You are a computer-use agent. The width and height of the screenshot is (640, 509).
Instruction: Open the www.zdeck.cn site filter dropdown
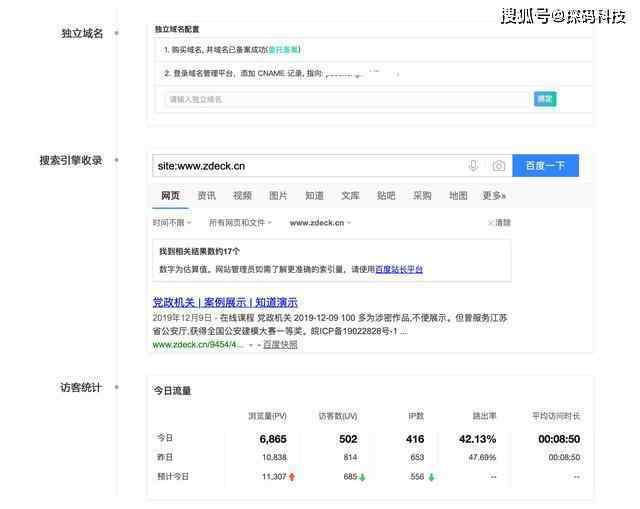[x=320, y=222]
